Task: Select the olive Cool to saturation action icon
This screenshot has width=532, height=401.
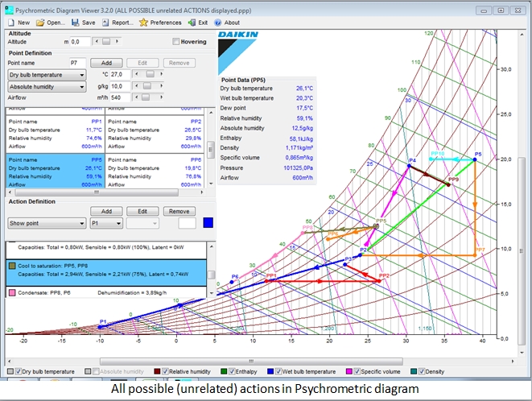Action: pyautogui.click(x=13, y=264)
